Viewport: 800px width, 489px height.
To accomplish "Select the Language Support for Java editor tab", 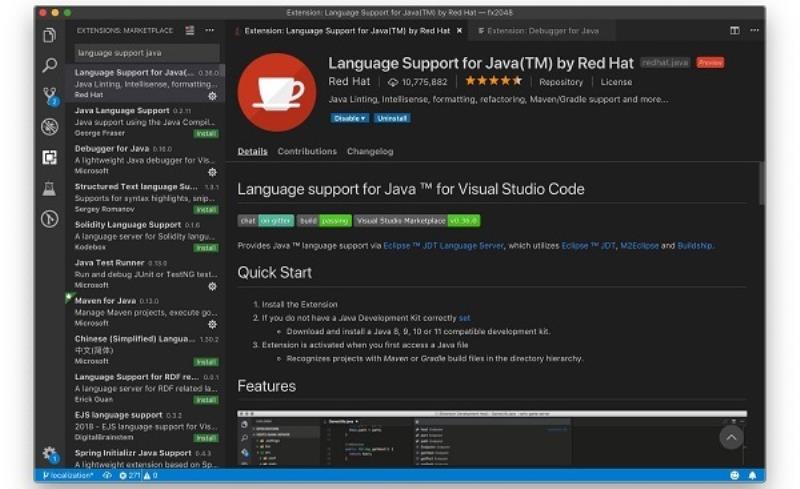I will pyautogui.click(x=347, y=31).
